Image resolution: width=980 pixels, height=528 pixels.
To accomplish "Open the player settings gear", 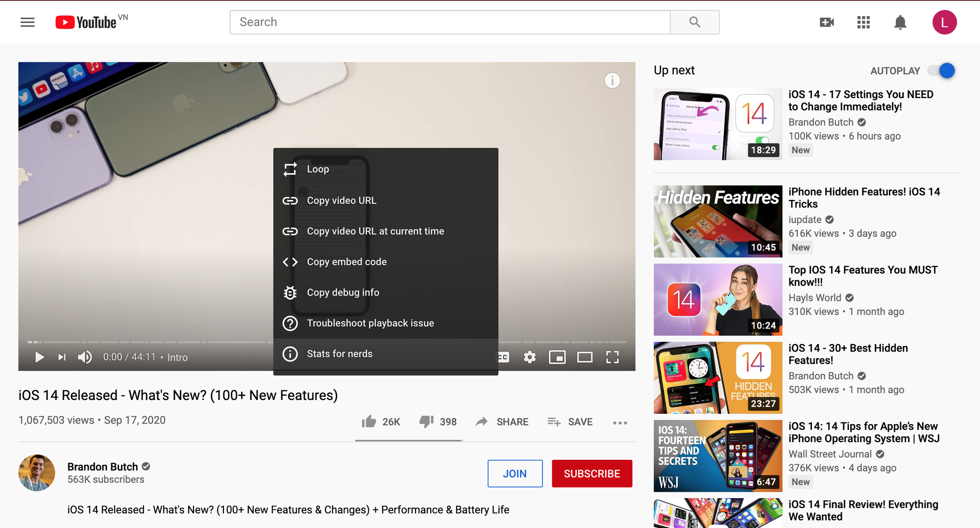I will point(529,357).
